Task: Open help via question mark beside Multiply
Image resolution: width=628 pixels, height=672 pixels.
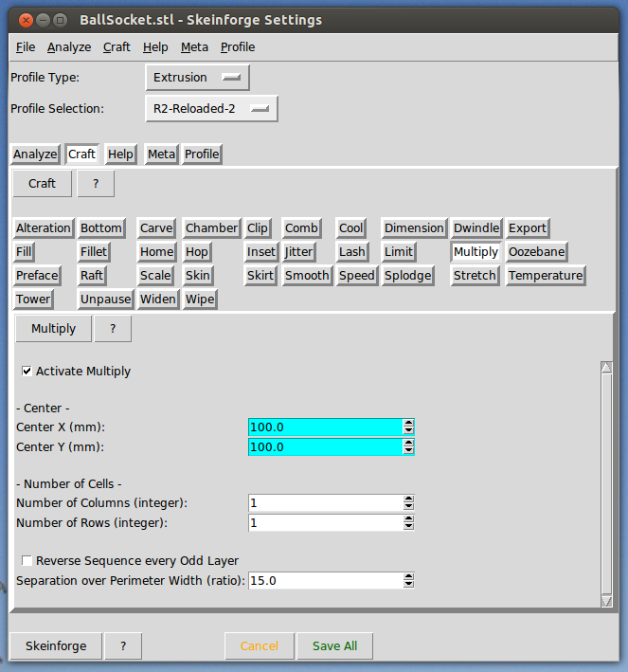Action: [113, 329]
